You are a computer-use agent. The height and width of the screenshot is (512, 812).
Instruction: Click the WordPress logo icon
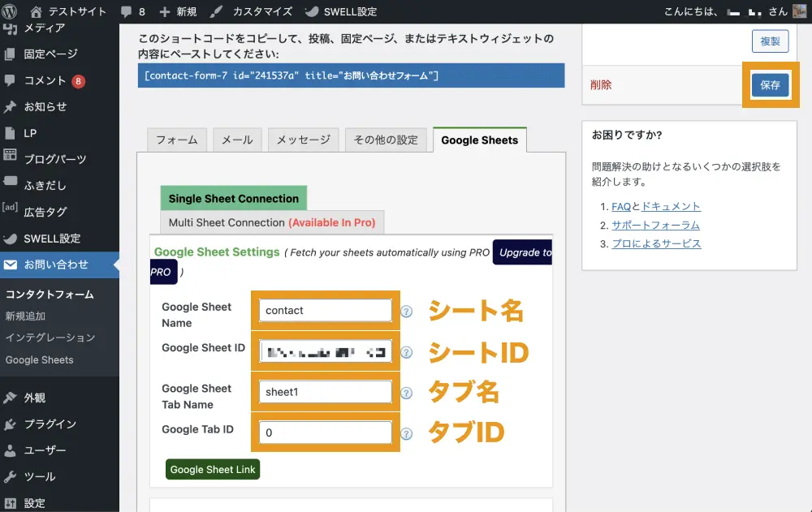pyautogui.click(x=11, y=12)
